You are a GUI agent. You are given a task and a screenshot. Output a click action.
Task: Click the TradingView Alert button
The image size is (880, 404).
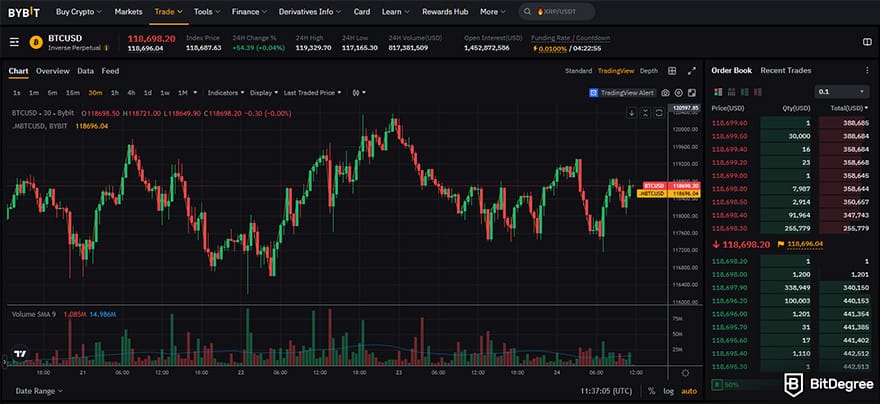(x=622, y=93)
